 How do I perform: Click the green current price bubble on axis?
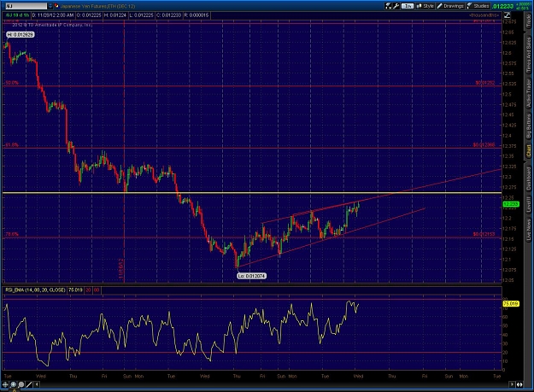pyautogui.click(x=510, y=204)
